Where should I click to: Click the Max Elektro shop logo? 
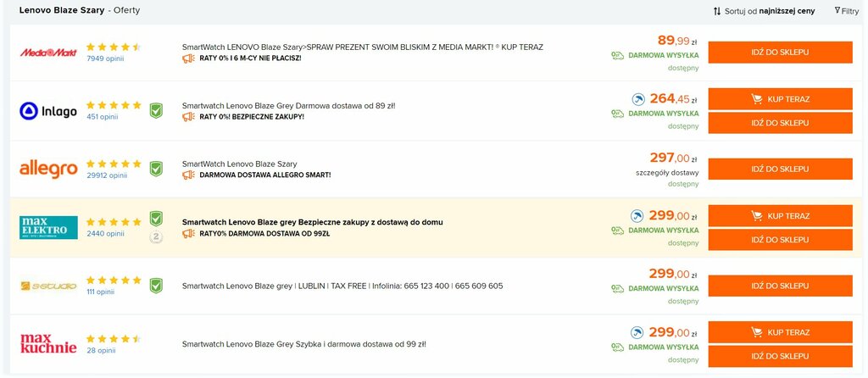(x=48, y=227)
